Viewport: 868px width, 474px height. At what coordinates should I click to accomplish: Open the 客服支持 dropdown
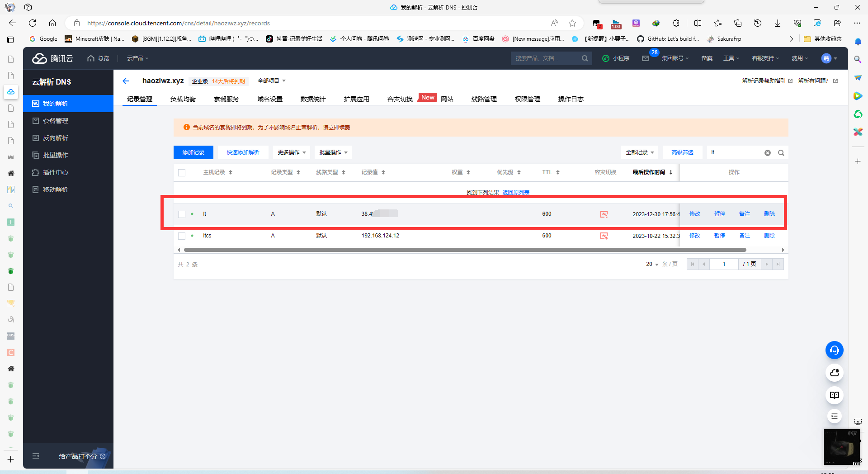(765, 58)
